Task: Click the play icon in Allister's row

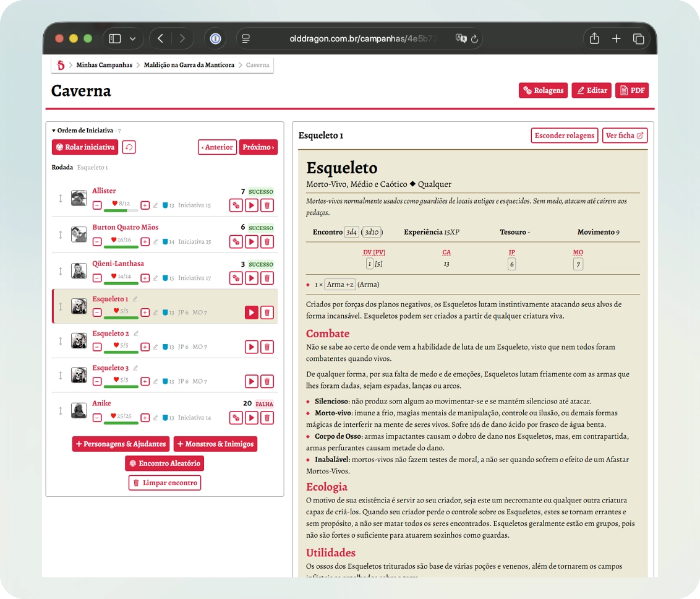Action: point(252,205)
